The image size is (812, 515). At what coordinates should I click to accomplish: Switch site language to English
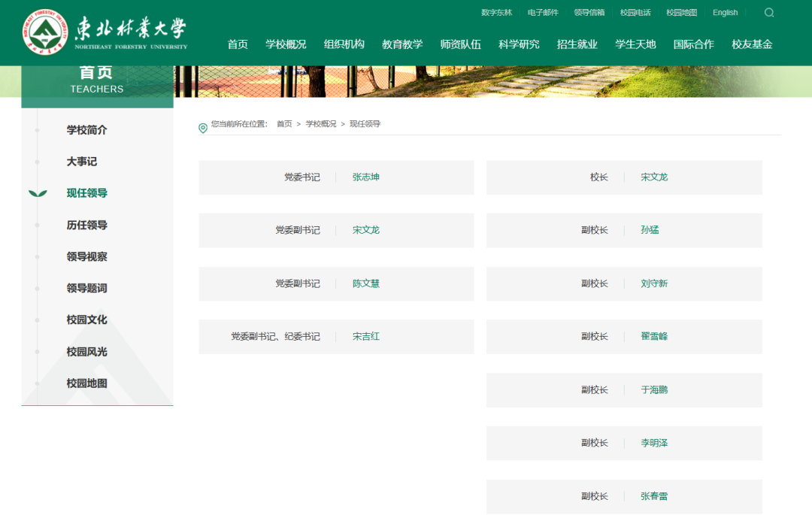725,13
